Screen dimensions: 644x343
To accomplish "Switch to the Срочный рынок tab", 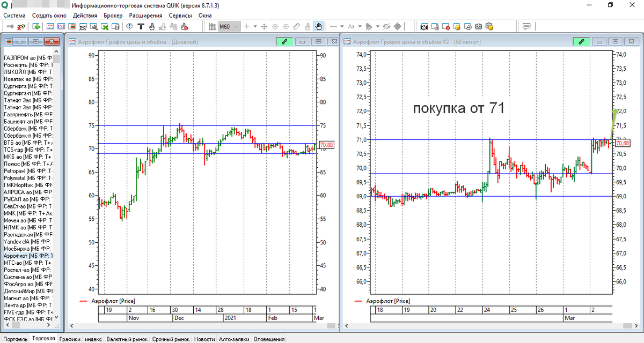I will pos(171,339).
